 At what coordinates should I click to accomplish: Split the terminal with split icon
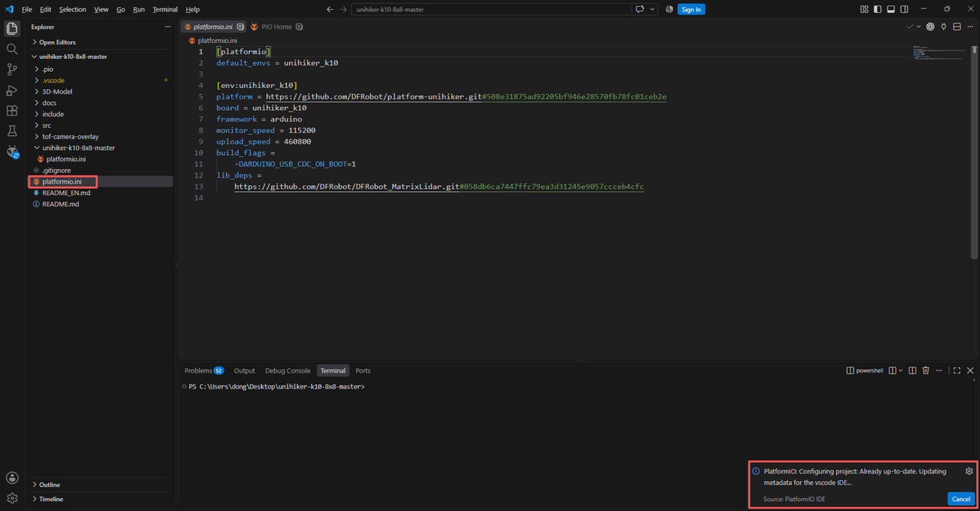point(912,370)
